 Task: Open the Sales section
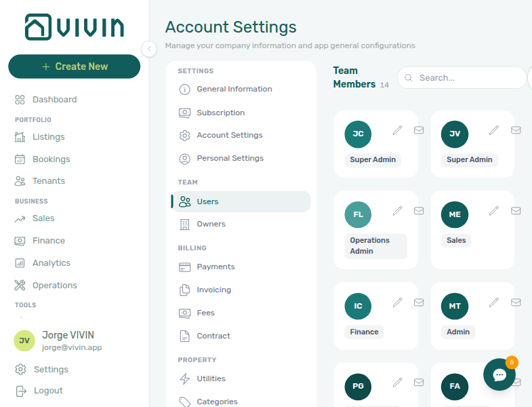[x=35, y=218]
